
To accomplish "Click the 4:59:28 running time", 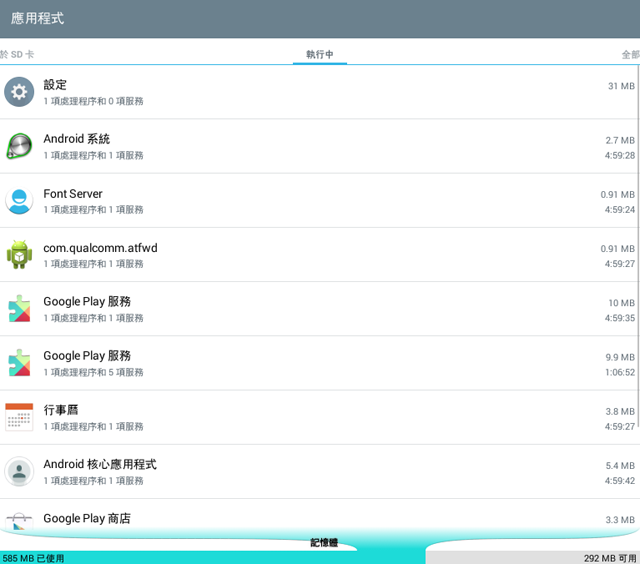I will pos(620,155).
